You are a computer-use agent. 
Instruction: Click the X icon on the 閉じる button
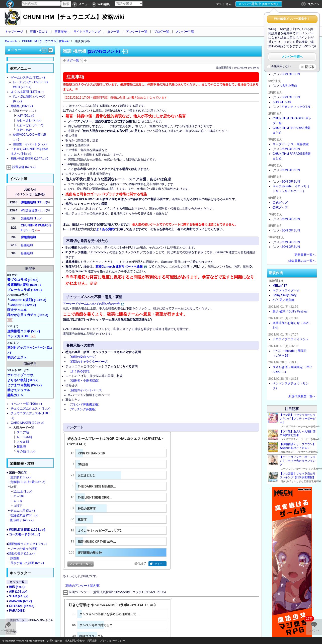(x=302, y=67)
